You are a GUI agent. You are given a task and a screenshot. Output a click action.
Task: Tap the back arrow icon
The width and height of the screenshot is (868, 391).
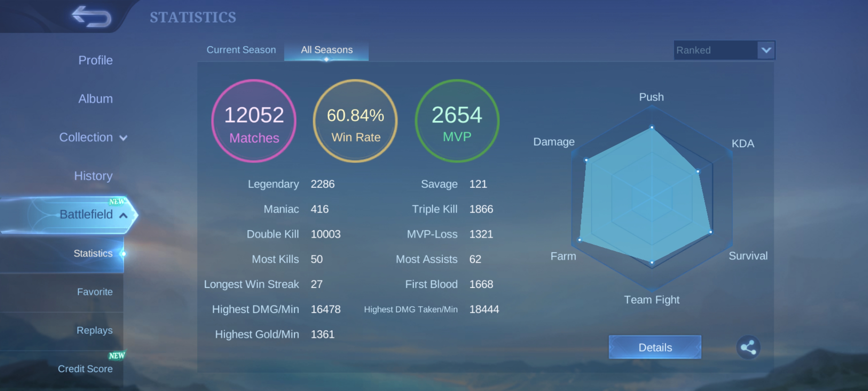tap(92, 16)
